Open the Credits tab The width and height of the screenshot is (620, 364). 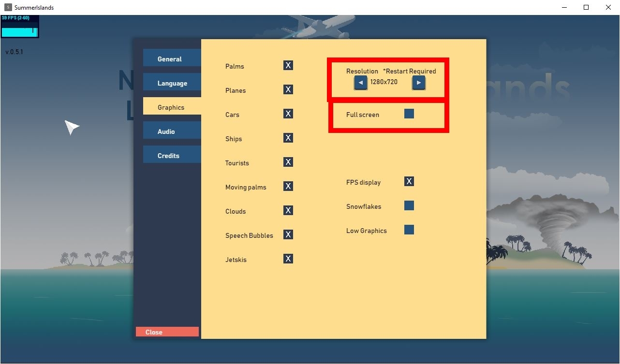(172, 155)
